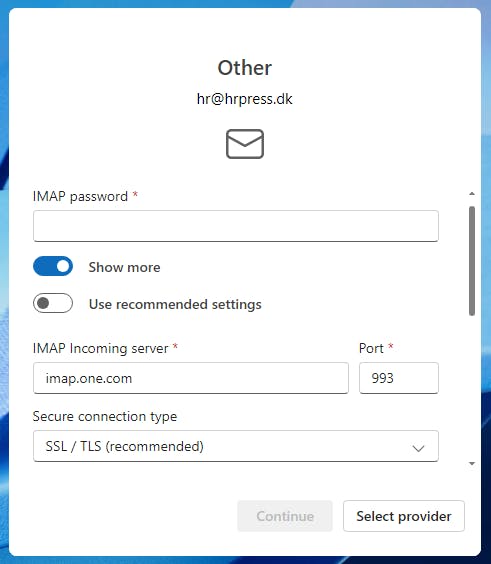Click the scrollbar down arrow

(x=472, y=464)
